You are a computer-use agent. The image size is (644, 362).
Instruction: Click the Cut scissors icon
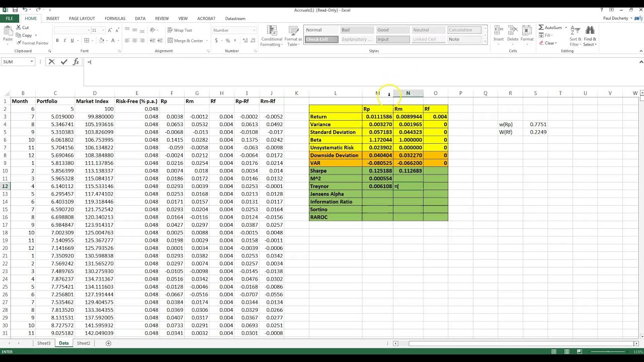point(19,28)
